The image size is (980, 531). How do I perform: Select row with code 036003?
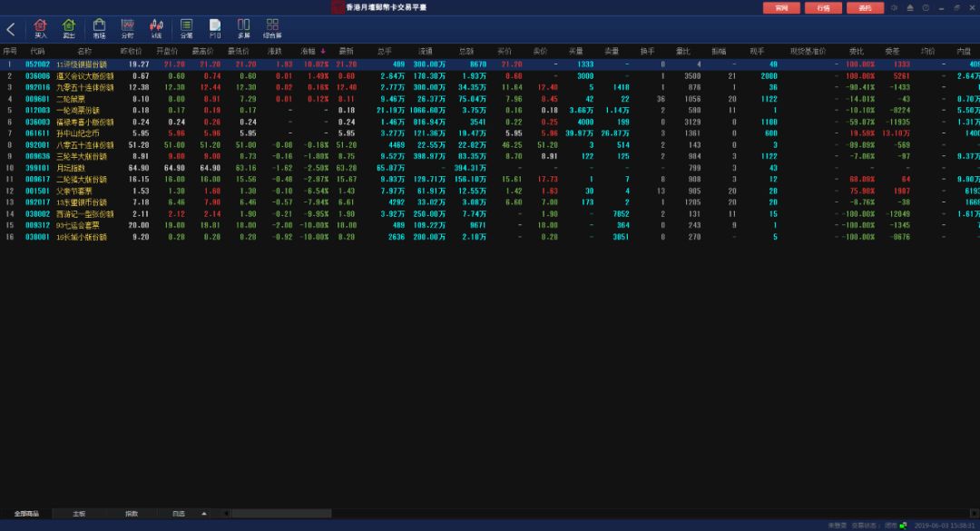coord(490,122)
